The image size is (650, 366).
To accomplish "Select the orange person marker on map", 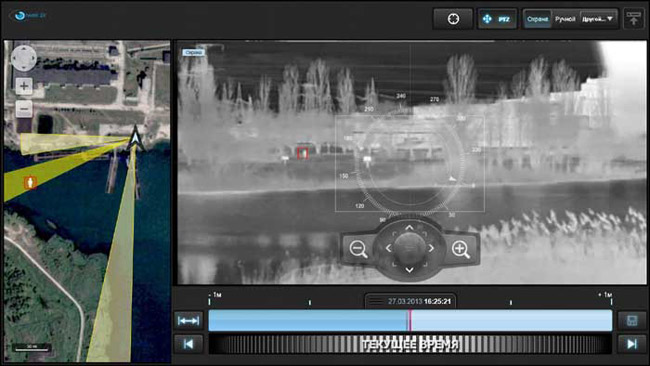I will 30,182.
